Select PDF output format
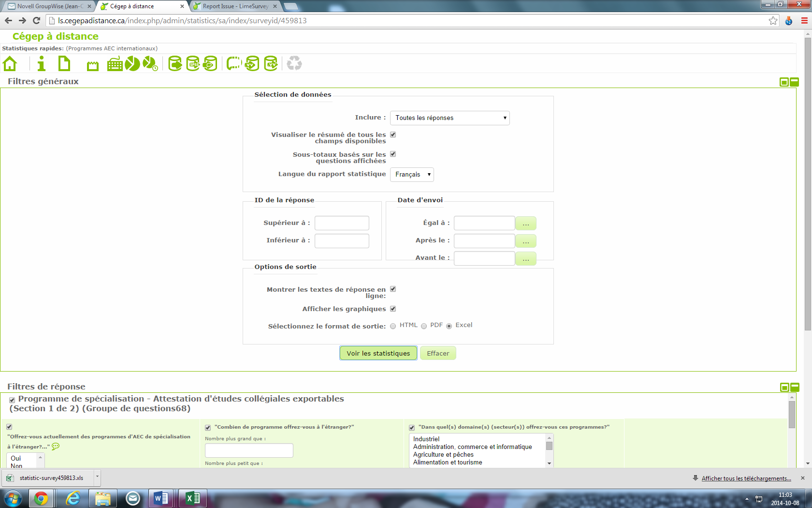This screenshot has width=812, height=508. click(x=424, y=326)
